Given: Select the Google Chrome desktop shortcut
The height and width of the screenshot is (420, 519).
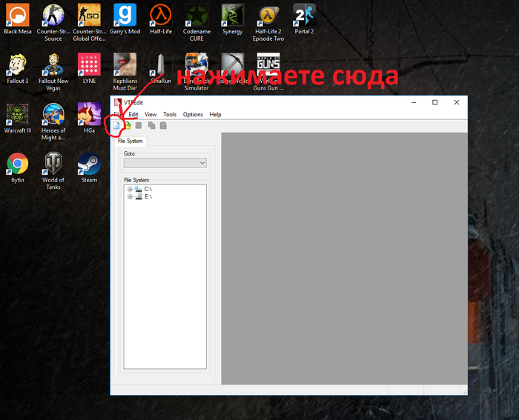Looking at the screenshot, I should tap(17, 163).
